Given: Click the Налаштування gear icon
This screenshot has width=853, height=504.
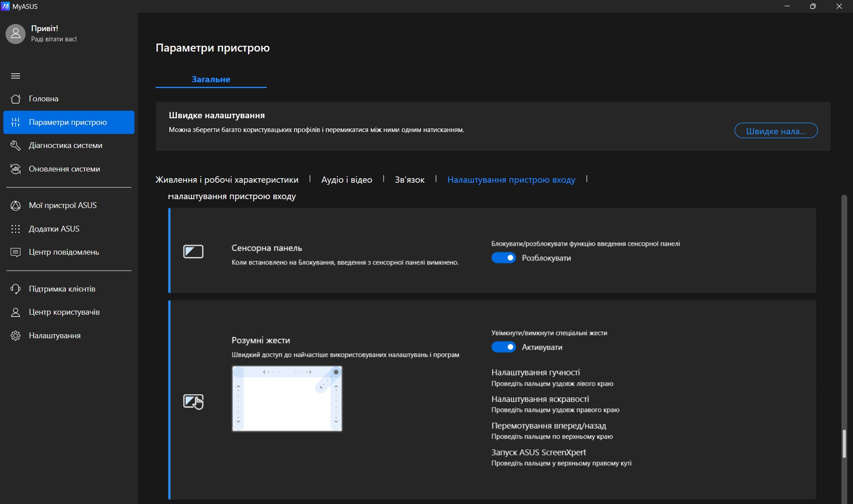Looking at the screenshot, I should click(16, 336).
